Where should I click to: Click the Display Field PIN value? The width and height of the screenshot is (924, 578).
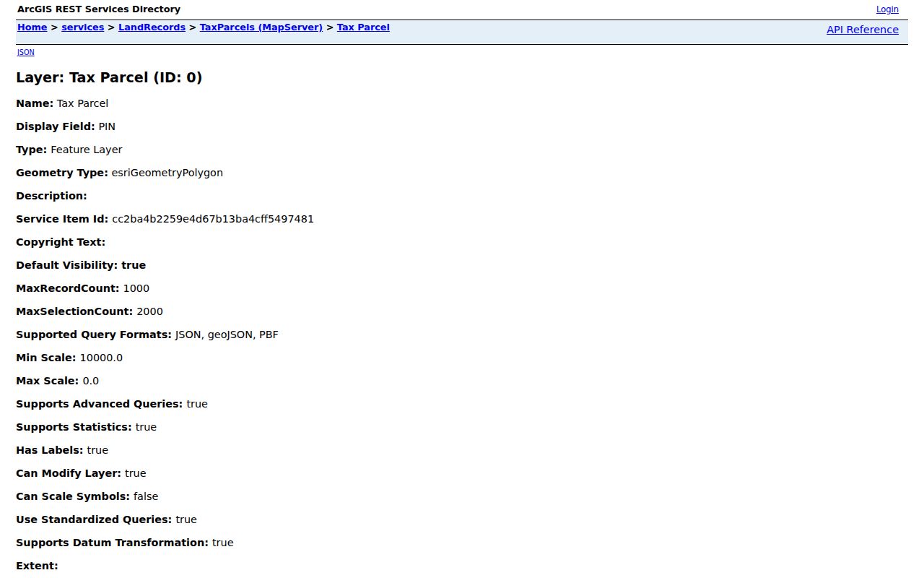click(107, 126)
